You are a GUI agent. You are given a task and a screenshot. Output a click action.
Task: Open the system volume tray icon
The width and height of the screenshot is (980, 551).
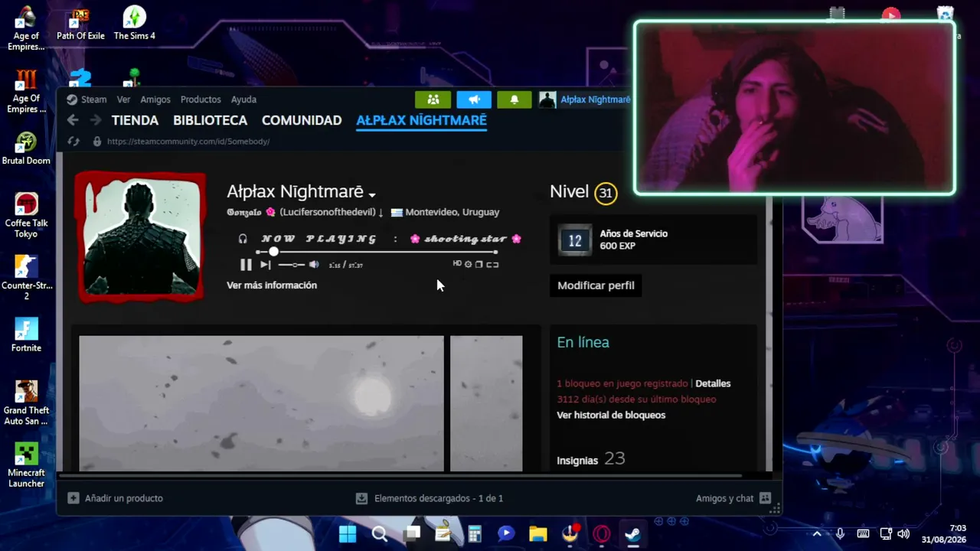pos(903,533)
